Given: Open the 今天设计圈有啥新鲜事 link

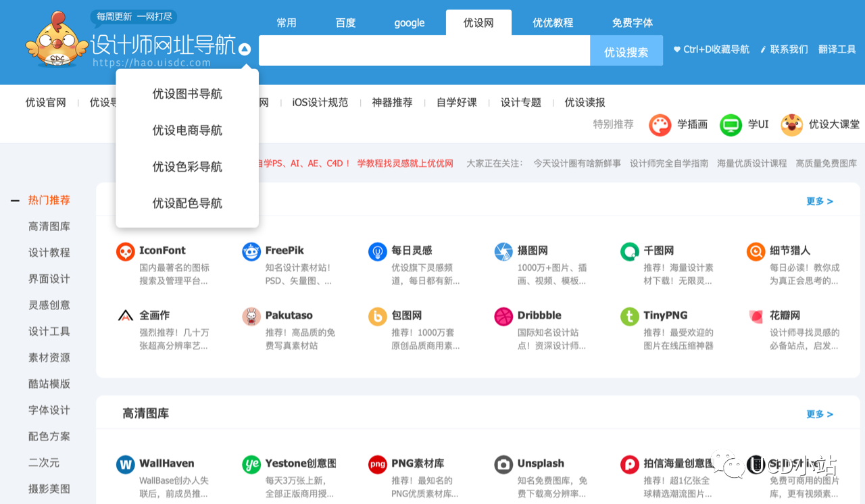Looking at the screenshot, I should tap(577, 163).
